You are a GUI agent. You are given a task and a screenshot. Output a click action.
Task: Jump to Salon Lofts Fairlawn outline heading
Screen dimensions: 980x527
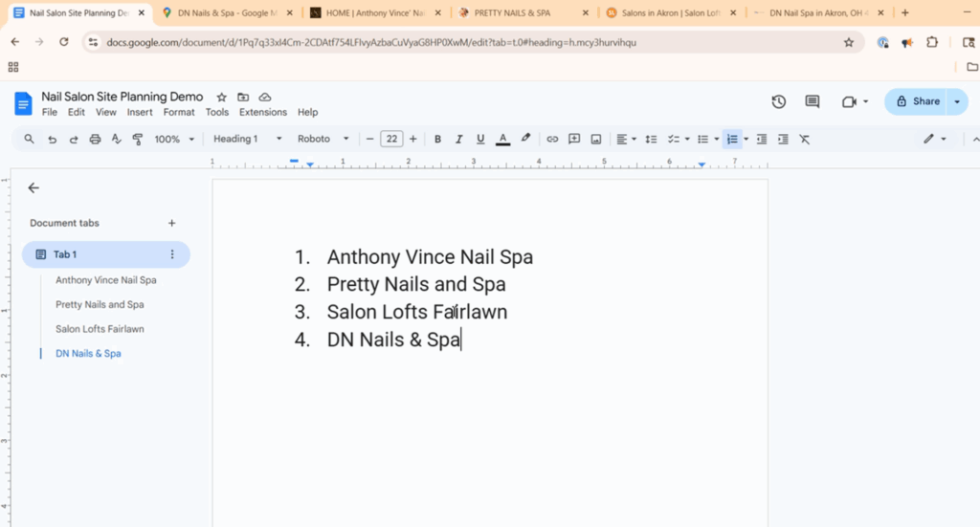100,329
